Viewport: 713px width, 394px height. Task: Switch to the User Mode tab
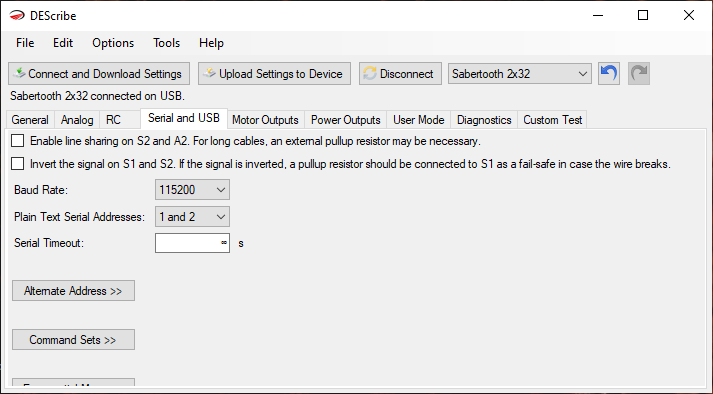419,120
